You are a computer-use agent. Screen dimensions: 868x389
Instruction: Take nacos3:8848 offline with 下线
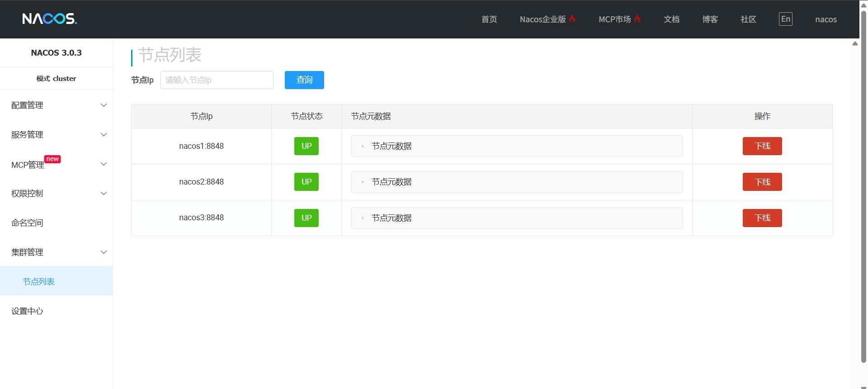(x=762, y=218)
